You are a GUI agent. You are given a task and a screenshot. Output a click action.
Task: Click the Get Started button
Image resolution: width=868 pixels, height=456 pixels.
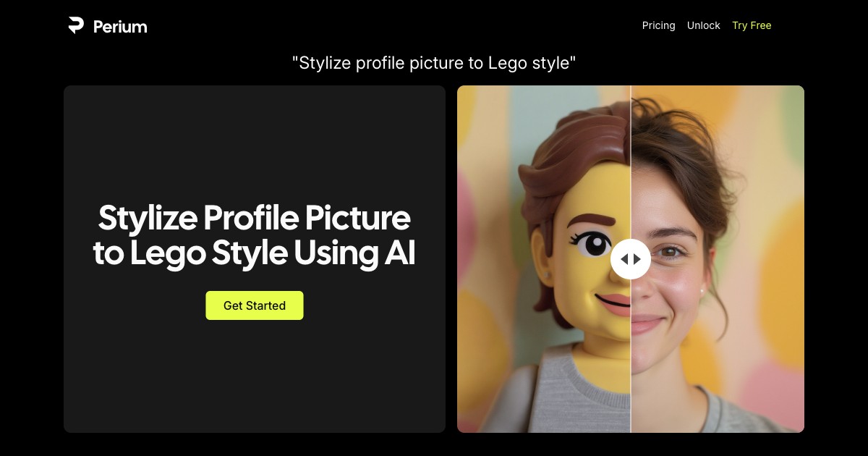point(255,305)
